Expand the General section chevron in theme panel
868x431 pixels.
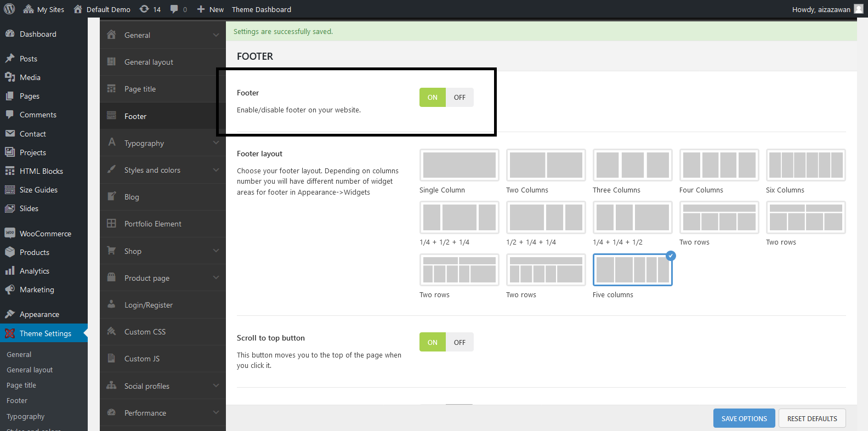coord(216,35)
